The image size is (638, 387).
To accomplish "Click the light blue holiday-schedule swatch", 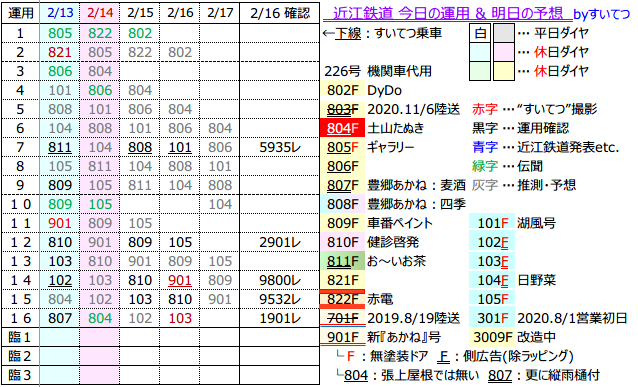I will pos(480,52).
